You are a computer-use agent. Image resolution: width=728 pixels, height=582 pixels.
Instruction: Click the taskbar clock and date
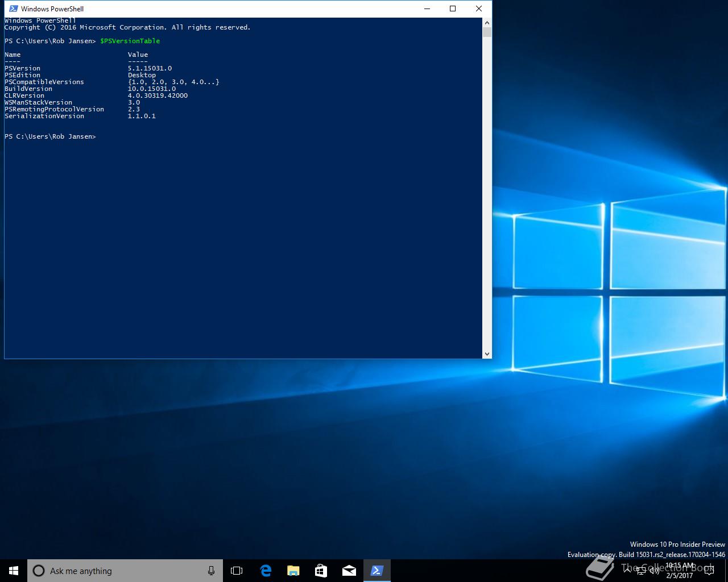coord(679,571)
